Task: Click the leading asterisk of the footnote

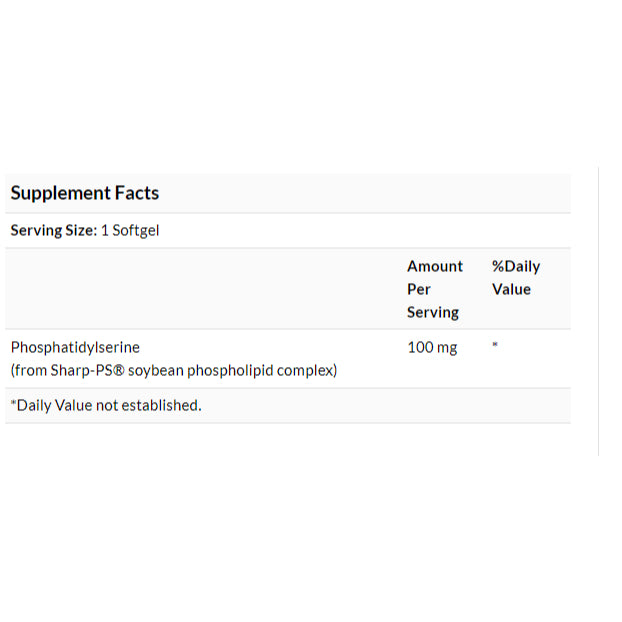Action: coord(14,404)
